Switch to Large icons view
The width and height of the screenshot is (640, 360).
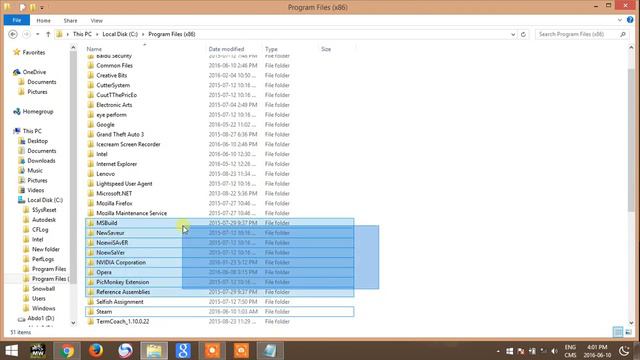tap(629, 332)
